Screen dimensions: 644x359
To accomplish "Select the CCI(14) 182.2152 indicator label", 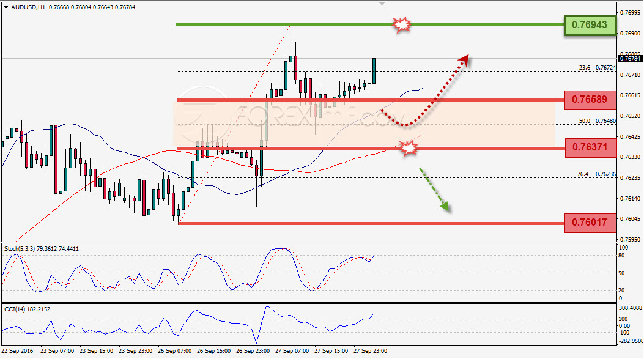I will (27, 309).
